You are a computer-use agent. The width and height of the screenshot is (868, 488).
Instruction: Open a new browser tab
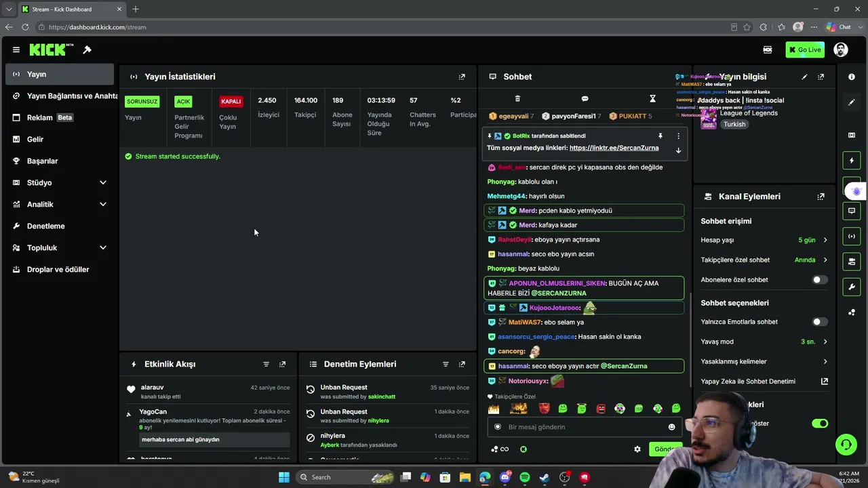click(x=136, y=9)
